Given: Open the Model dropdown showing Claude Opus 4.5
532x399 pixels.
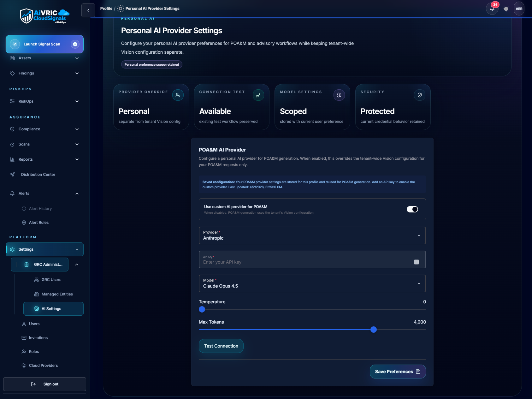Looking at the screenshot, I should (x=312, y=283).
